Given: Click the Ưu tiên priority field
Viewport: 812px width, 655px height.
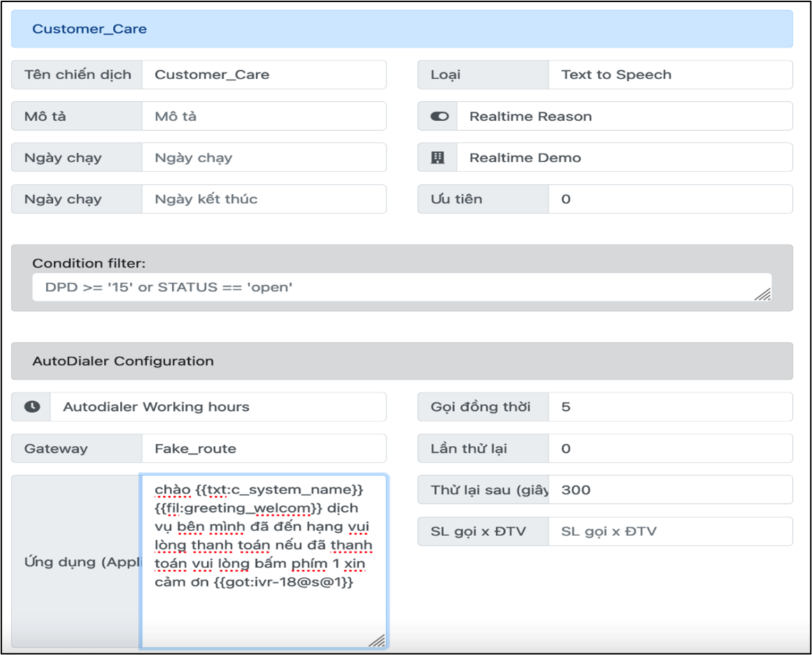Looking at the screenshot, I should coord(669,199).
